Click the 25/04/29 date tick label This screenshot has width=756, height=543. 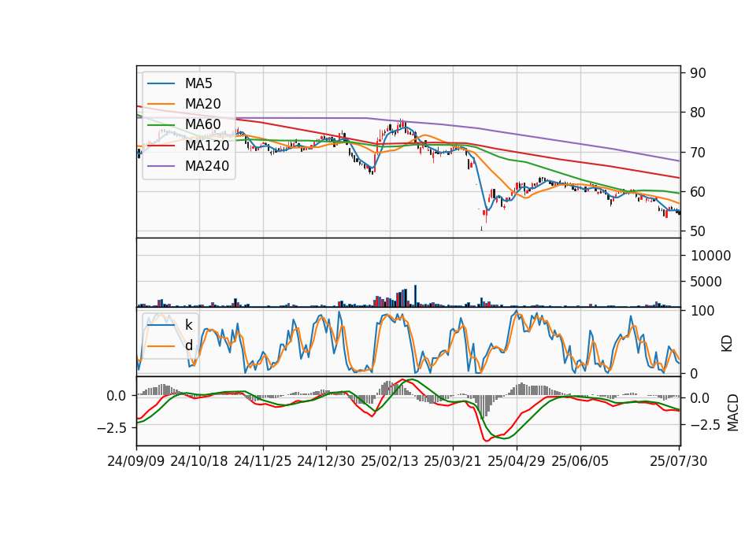coord(517,461)
